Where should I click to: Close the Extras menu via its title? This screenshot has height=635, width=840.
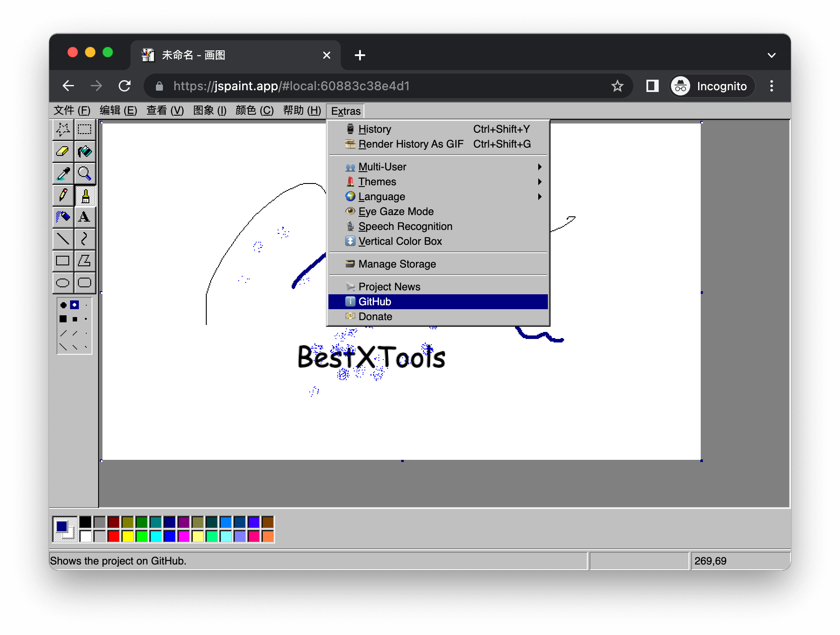pyautogui.click(x=346, y=111)
